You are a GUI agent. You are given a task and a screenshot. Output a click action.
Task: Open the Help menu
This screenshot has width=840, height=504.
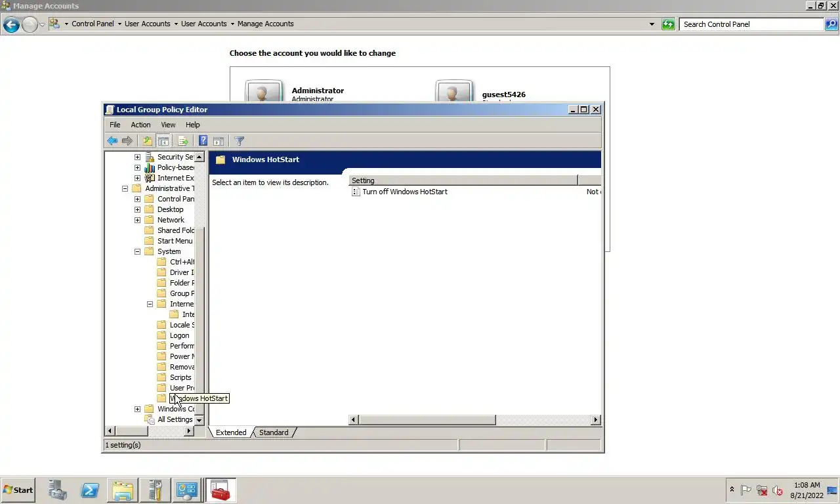point(192,125)
